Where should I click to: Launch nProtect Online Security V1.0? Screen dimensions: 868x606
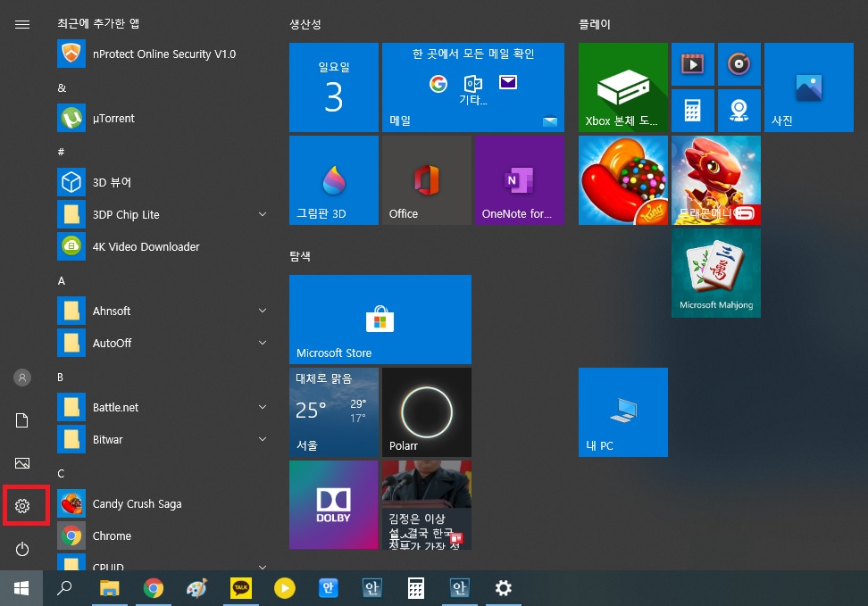(163, 54)
